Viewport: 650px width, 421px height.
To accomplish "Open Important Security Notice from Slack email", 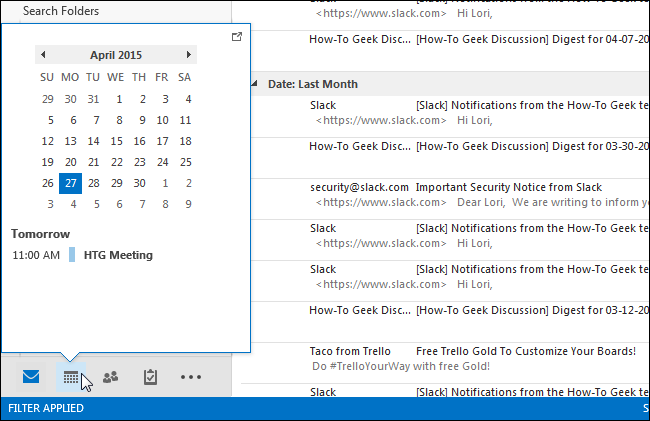I will pos(450,199).
